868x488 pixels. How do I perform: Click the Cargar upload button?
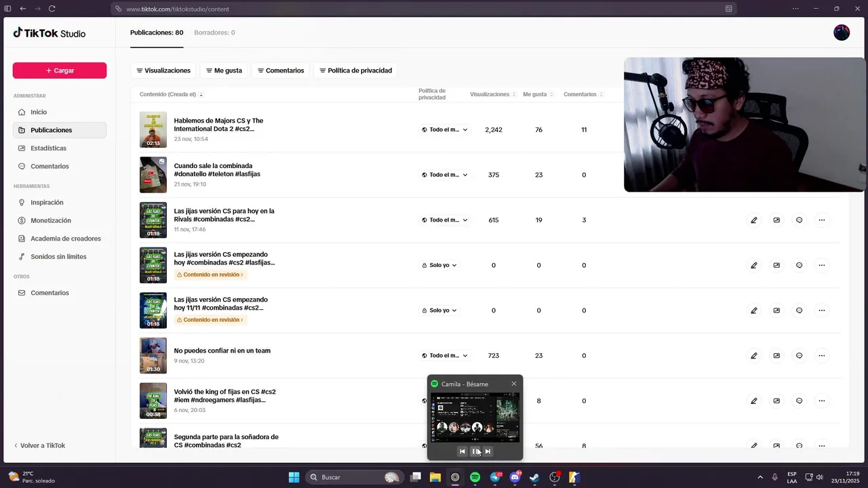(x=60, y=70)
